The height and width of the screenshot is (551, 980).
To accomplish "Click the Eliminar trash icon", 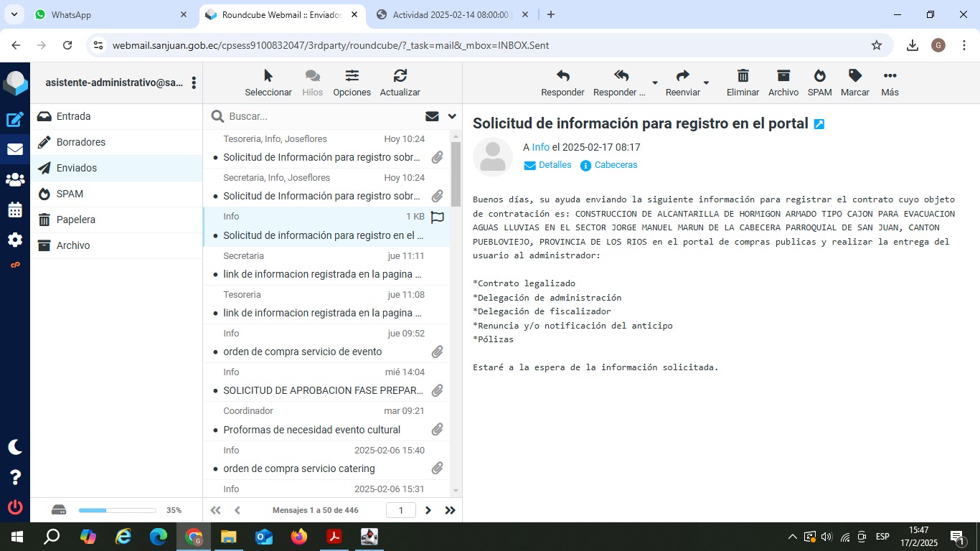I will pos(743,76).
